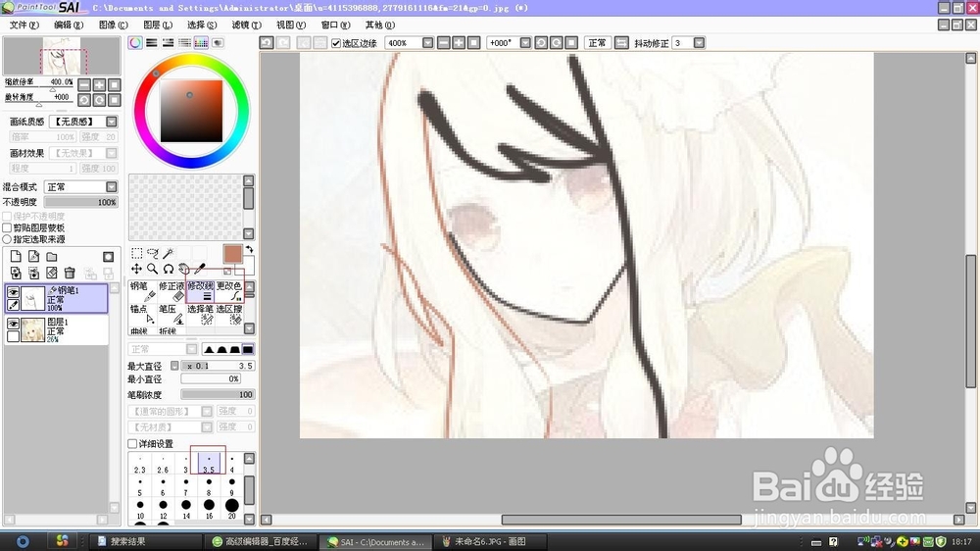Choose the 笔压 pressure tool

pos(171,315)
